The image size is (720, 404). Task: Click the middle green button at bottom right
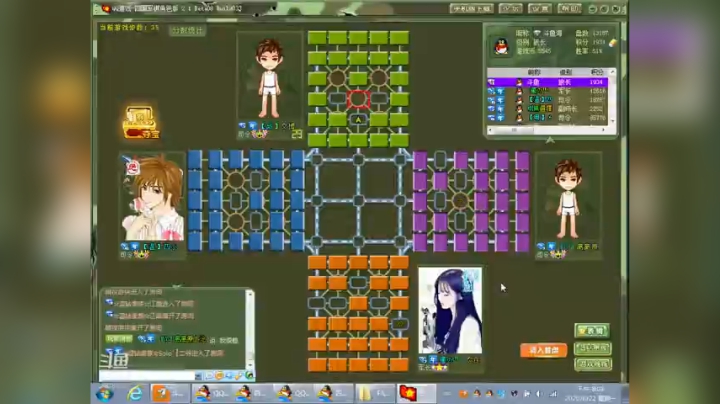coord(592,348)
